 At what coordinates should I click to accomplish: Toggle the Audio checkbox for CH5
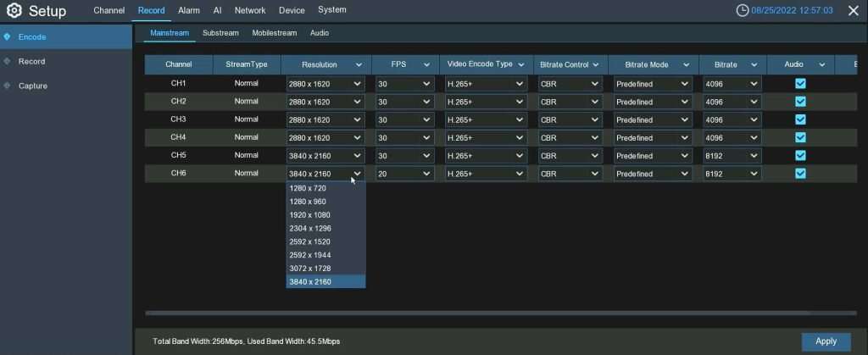800,155
